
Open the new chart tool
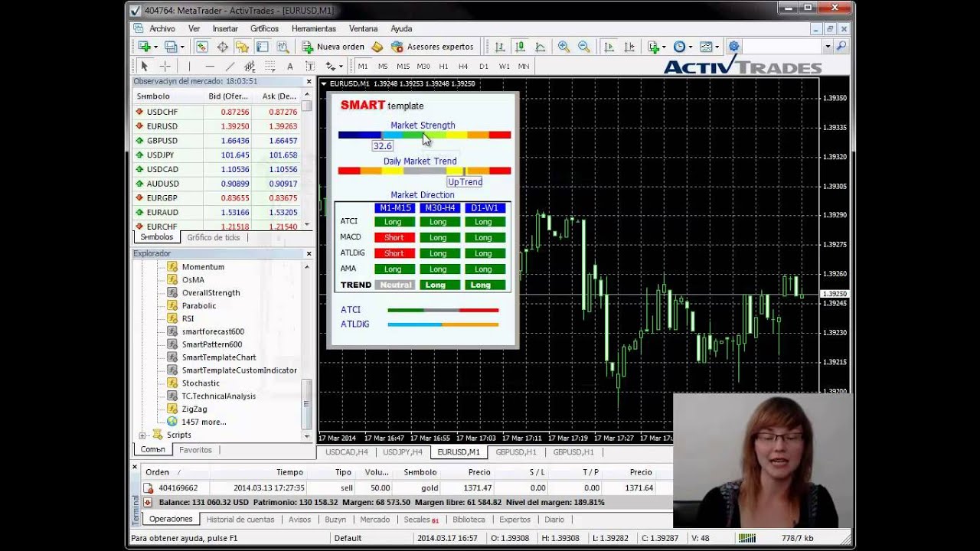pyautogui.click(x=144, y=47)
